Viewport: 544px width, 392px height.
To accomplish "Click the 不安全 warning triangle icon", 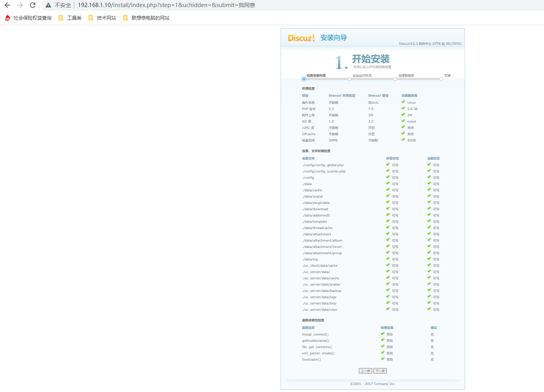I will [x=48, y=5].
